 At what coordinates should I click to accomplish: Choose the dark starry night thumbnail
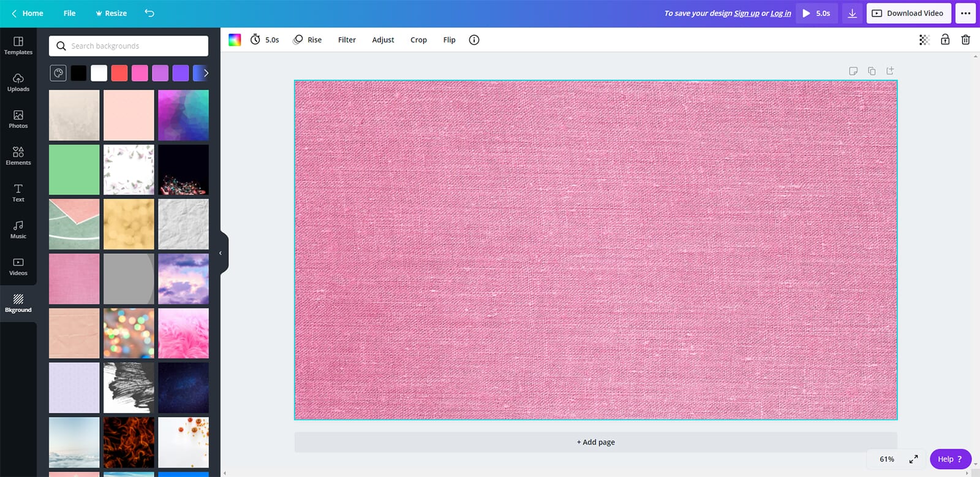[183, 388]
